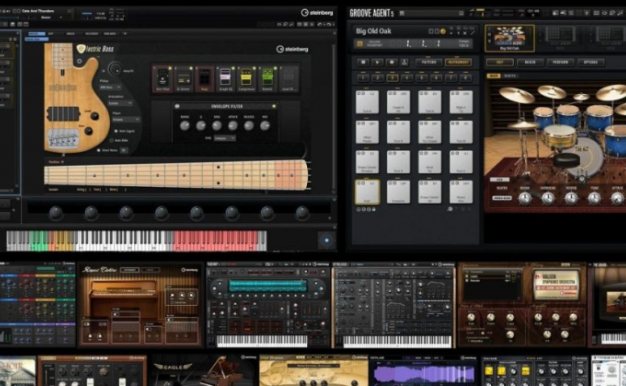
Task: Select the Big Old Oak kit slot thumbnail
Action: (x=509, y=38)
